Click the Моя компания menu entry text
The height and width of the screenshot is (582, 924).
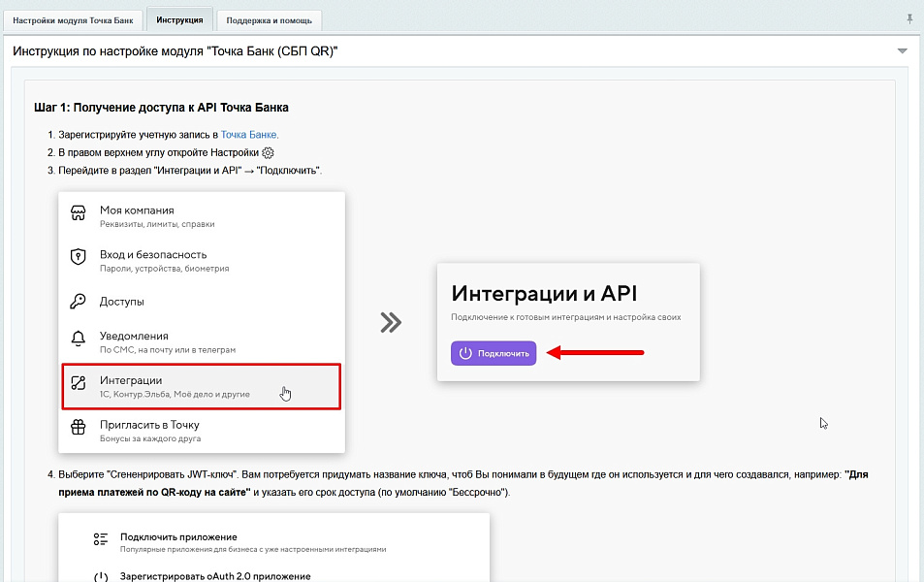click(x=137, y=210)
